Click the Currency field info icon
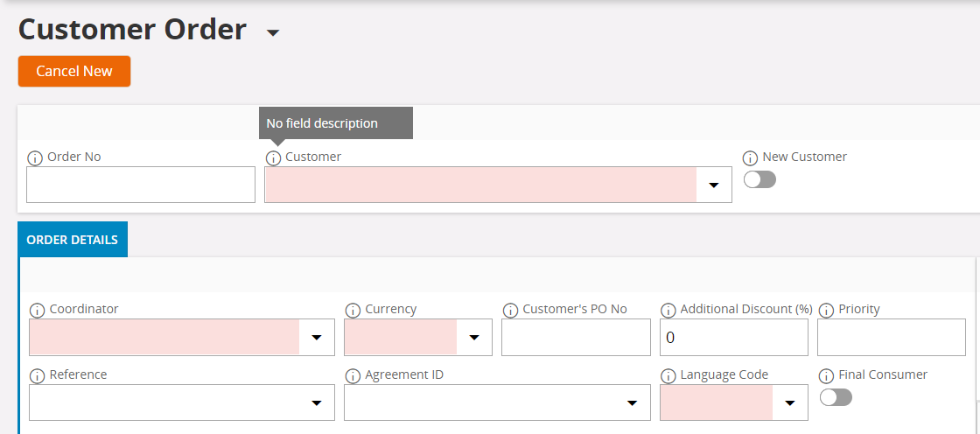Viewport: 980px width, 434px height. click(x=353, y=311)
